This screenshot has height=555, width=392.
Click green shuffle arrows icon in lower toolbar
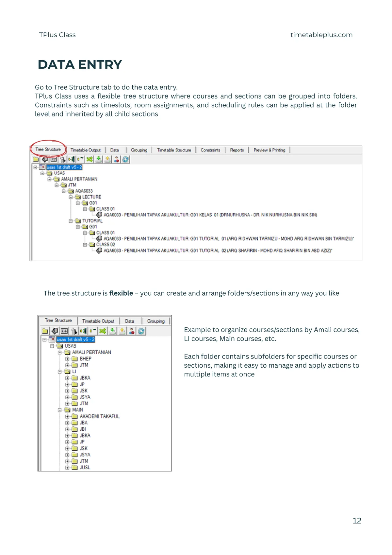pos(103,331)
